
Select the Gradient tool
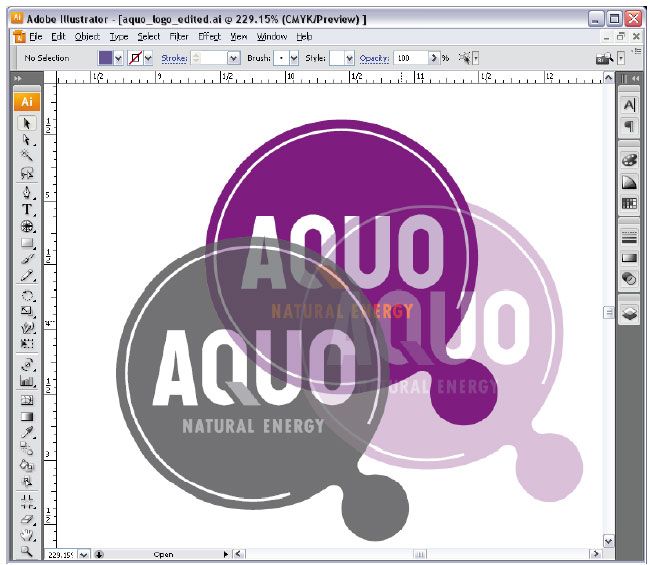27,416
